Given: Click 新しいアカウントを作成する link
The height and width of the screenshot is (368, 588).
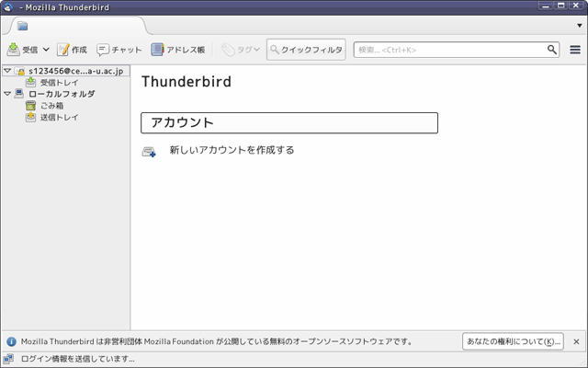Looking at the screenshot, I should coord(232,150).
